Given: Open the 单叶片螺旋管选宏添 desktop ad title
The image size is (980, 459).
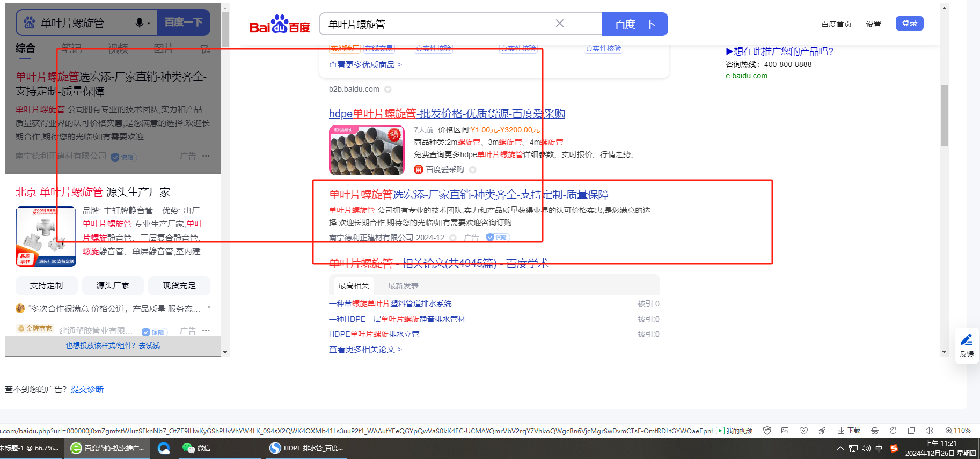Looking at the screenshot, I should [x=469, y=195].
